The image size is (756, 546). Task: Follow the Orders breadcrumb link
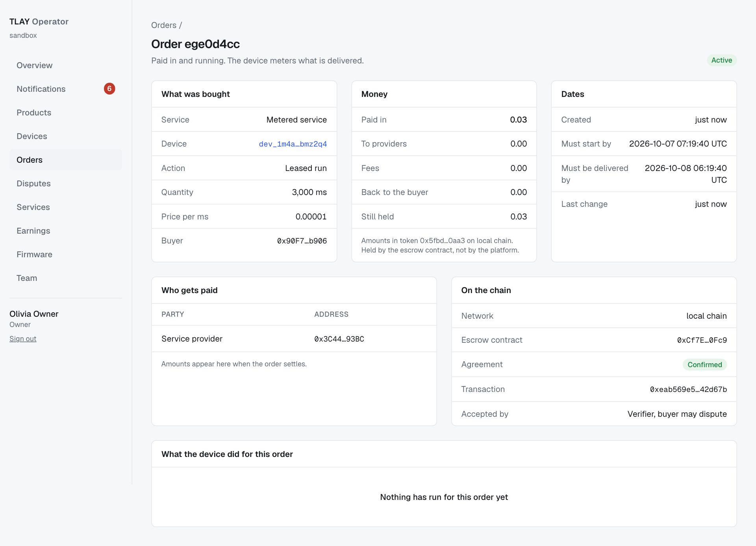164,25
